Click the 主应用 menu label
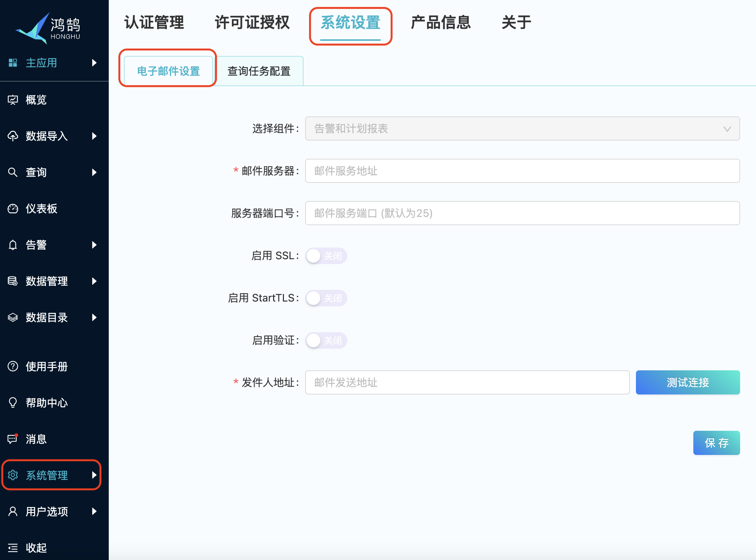Screen dimensions: 756x560 click(42, 63)
